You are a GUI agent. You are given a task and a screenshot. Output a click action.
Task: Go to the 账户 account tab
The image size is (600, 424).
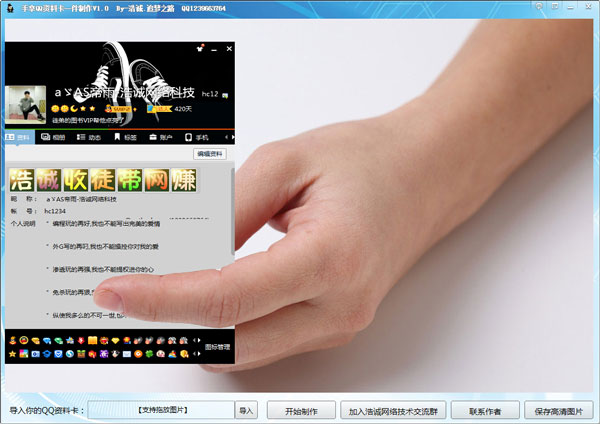(160, 137)
